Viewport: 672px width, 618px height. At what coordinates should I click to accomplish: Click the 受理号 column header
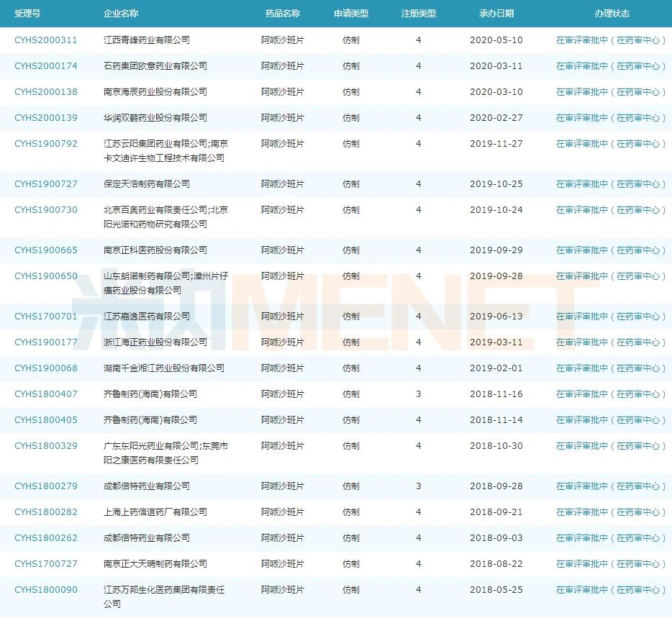[x=27, y=13]
